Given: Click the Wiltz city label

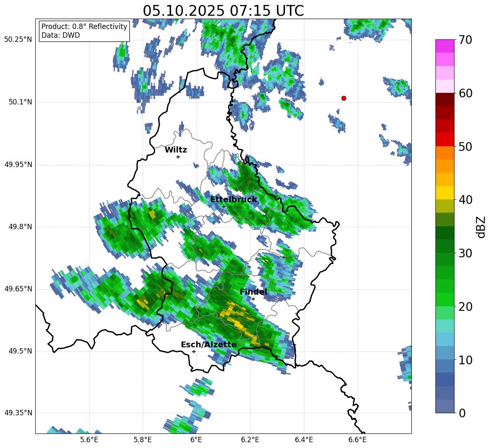Looking at the screenshot, I should pyautogui.click(x=176, y=150).
